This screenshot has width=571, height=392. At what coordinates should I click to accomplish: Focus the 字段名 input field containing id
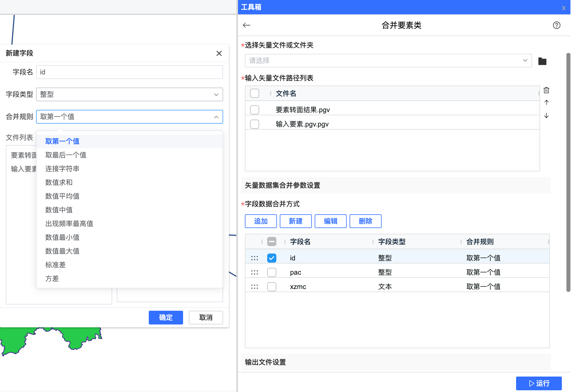[x=130, y=72]
